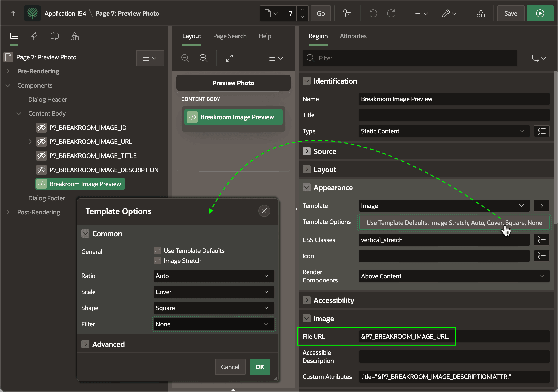Open the Scale dropdown set to Cover
The height and width of the screenshot is (392, 558).
coord(214,292)
